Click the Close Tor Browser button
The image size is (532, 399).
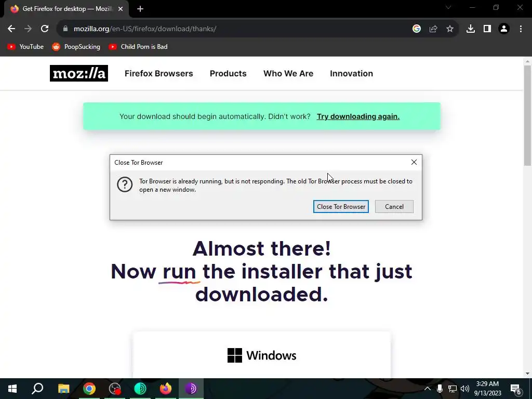click(x=341, y=207)
